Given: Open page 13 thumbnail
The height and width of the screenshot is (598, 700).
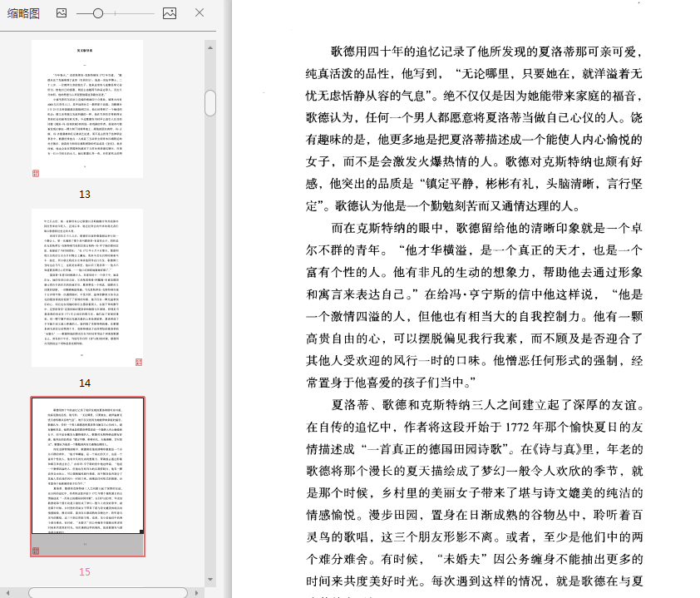Looking at the screenshot, I should tap(87, 109).
